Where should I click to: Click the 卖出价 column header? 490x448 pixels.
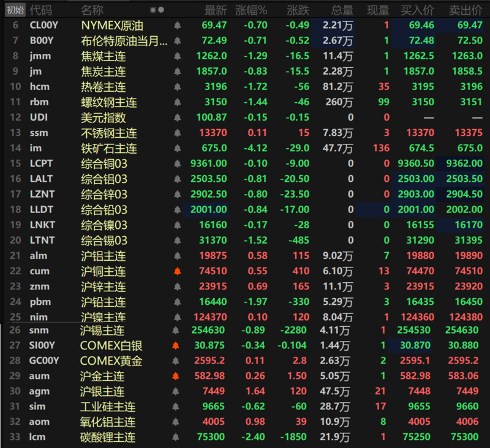pos(466,10)
